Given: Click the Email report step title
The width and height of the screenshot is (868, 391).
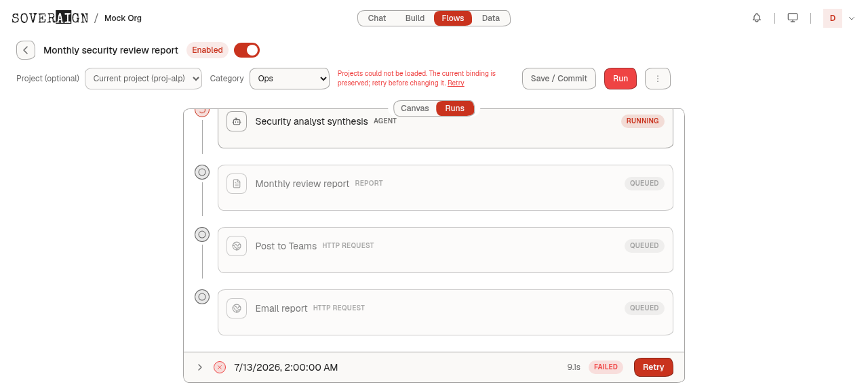Looking at the screenshot, I should coord(281,308).
